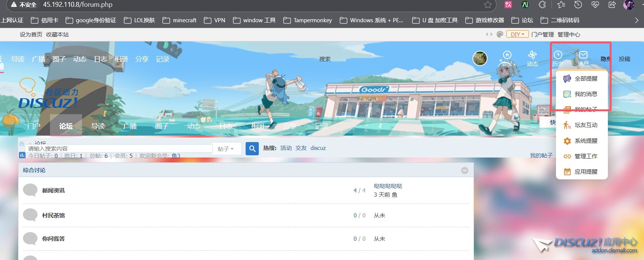Click the 新闻资讯 forum bubble icon
Viewport: 644px width, 260px height.
30,190
